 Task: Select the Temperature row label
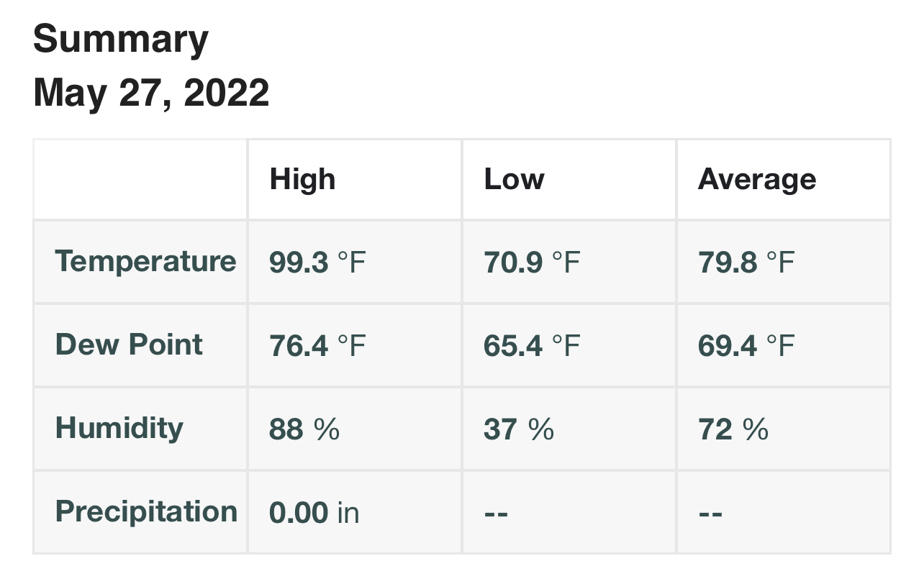click(x=145, y=261)
